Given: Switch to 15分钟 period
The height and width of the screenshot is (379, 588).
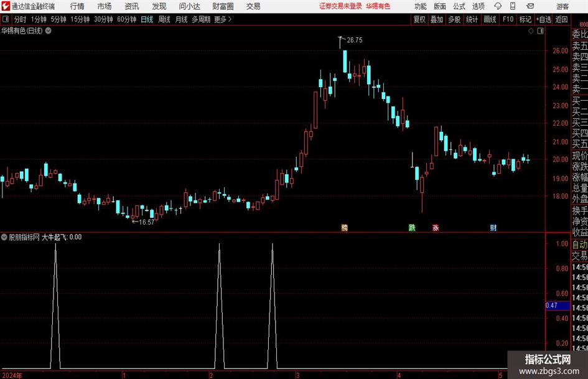Looking at the screenshot, I should click(x=80, y=19).
